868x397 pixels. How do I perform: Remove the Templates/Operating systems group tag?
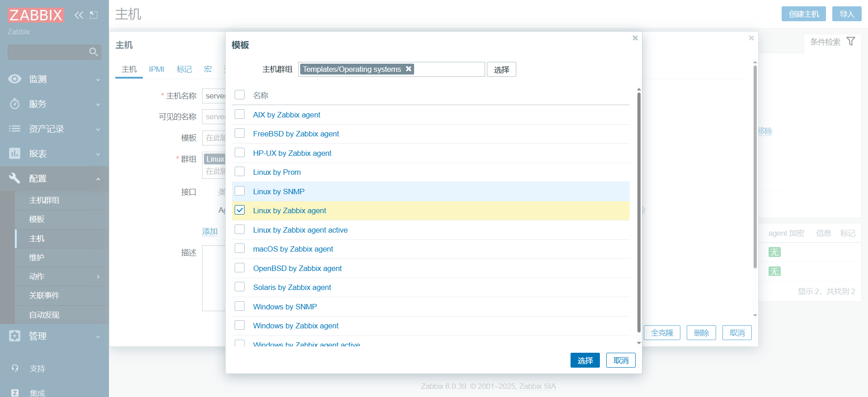(x=409, y=69)
